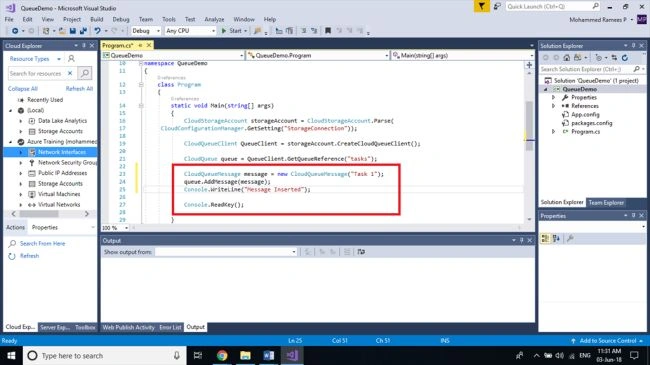Open the Main(string[] args) member dropdown
The width and height of the screenshot is (650, 365).
(x=532, y=55)
